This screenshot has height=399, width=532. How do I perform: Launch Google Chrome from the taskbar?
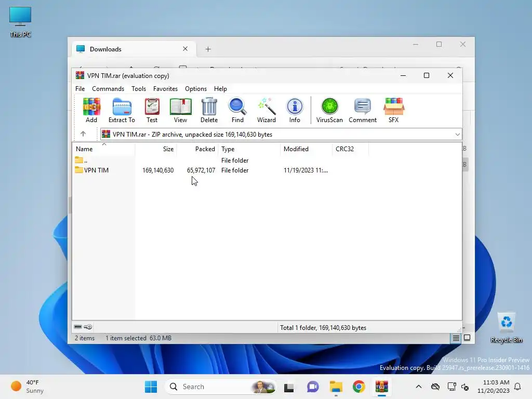[x=358, y=387]
